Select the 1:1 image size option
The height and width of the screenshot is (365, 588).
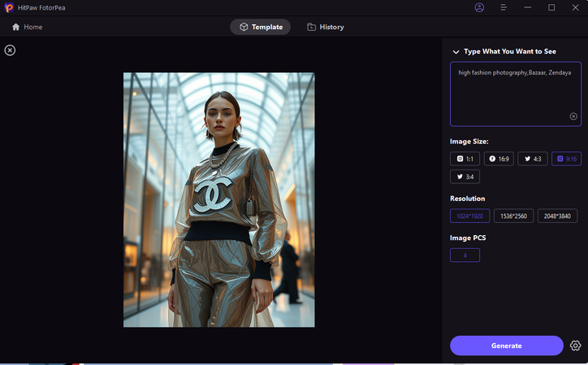(x=465, y=159)
